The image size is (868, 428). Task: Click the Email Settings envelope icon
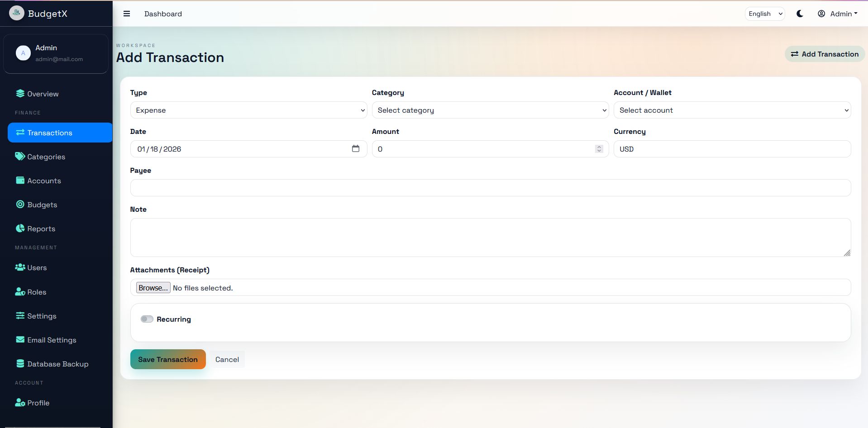(20, 340)
